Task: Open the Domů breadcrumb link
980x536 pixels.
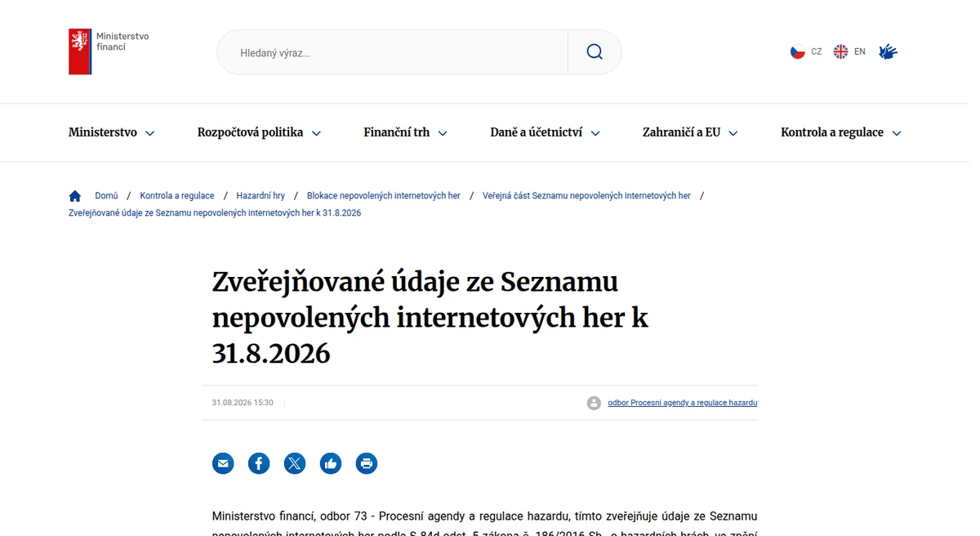Action: coord(106,196)
